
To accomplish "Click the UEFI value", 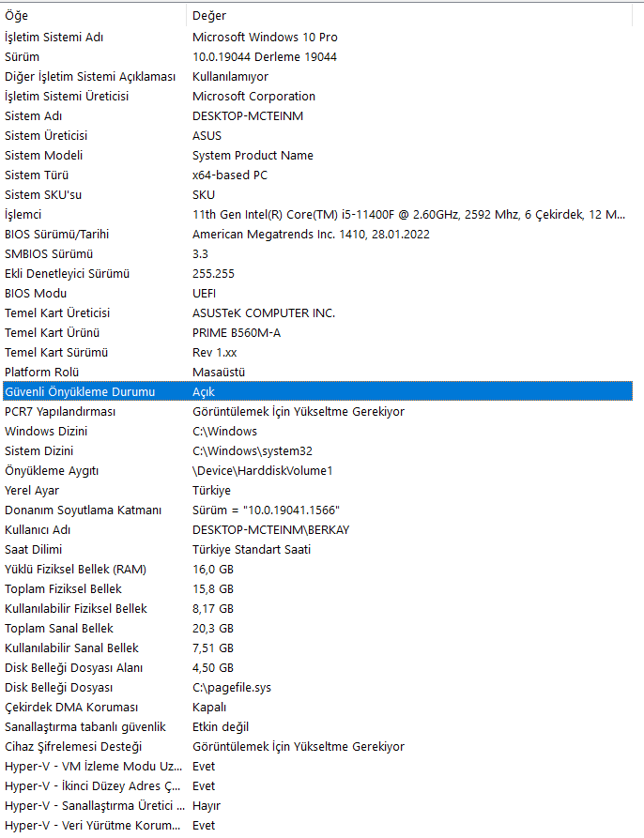I will [204, 294].
